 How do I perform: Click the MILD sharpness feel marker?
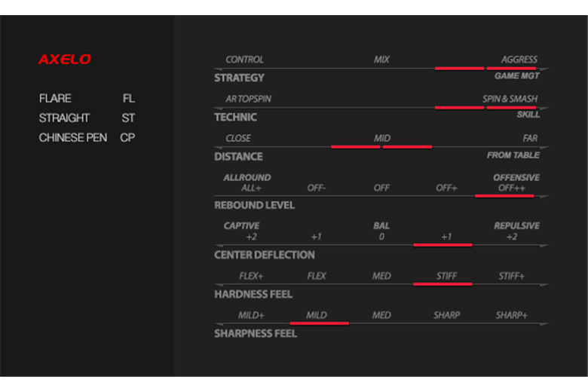click(316, 315)
